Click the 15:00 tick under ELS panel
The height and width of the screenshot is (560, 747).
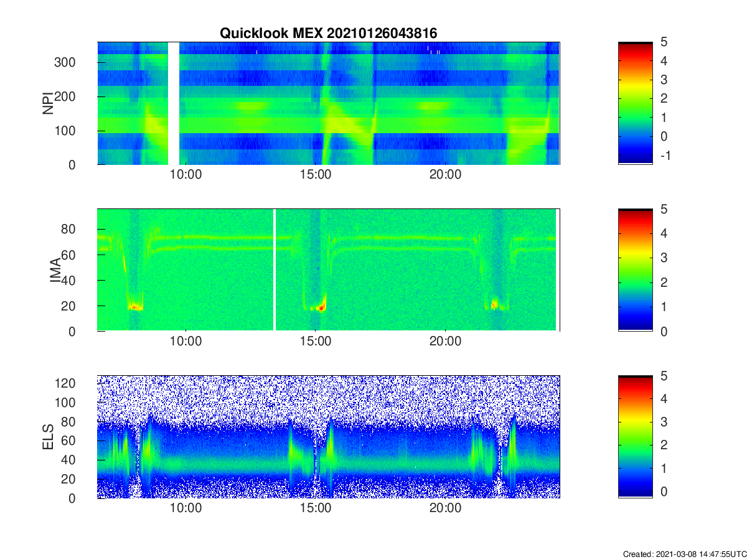316,508
